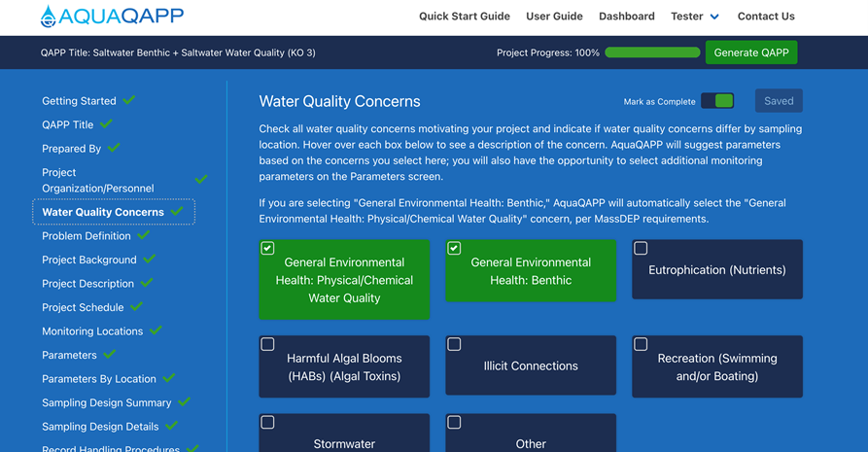Toggle the Mark as Complete switch
The width and height of the screenshot is (868, 452).
click(x=717, y=101)
